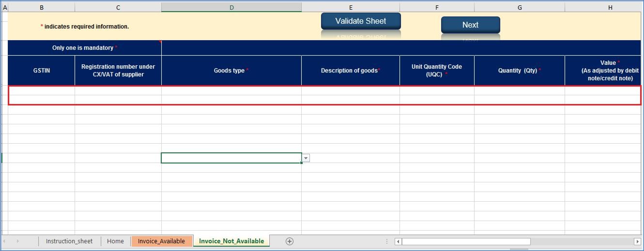Switch to the Invoice_Available sheet tab
Image resolution: width=644 pixels, height=251 pixels.
click(x=161, y=241)
